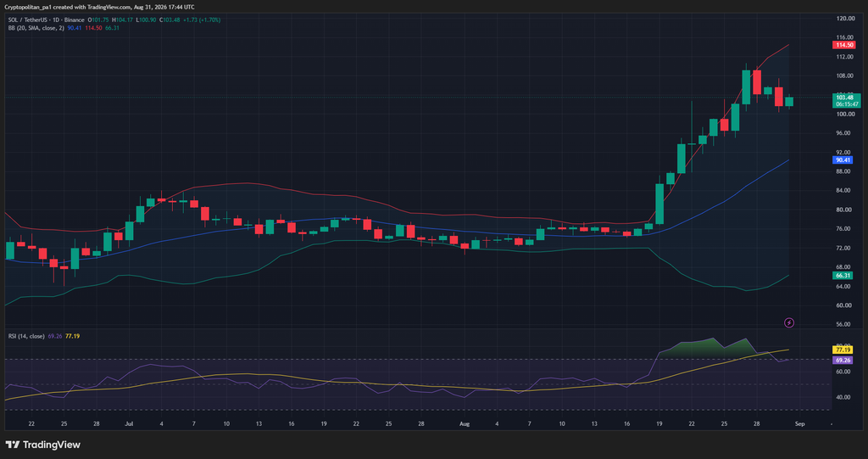Click the Sep label on the date axis

[799, 423]
